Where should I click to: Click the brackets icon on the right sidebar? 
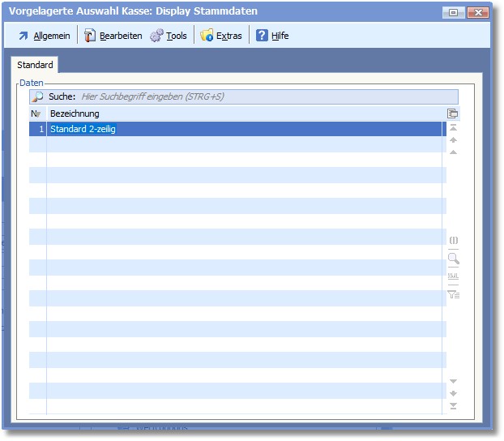(x=453, y=241)
